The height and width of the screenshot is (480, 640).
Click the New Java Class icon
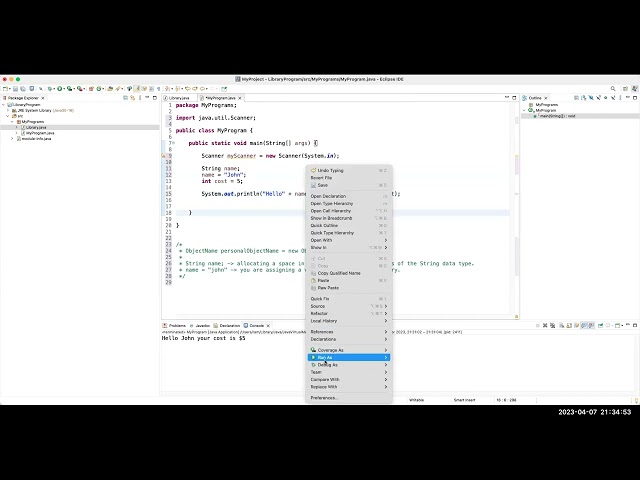coord(99,89)
